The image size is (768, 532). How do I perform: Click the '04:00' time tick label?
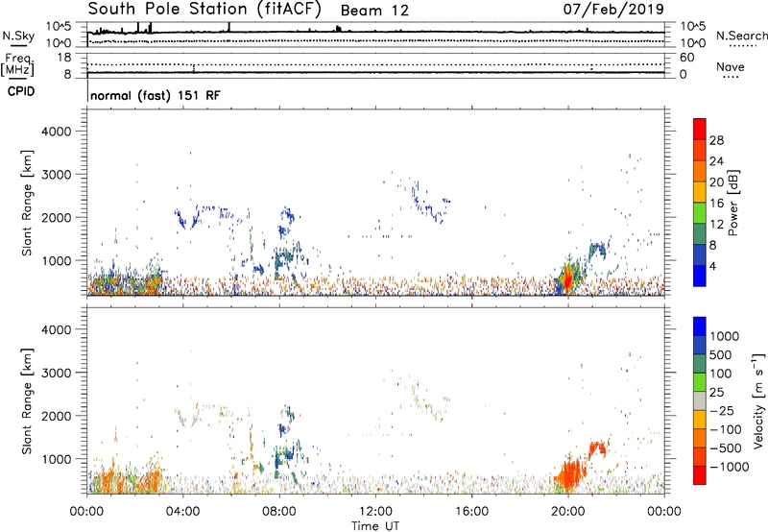(182, 512)
